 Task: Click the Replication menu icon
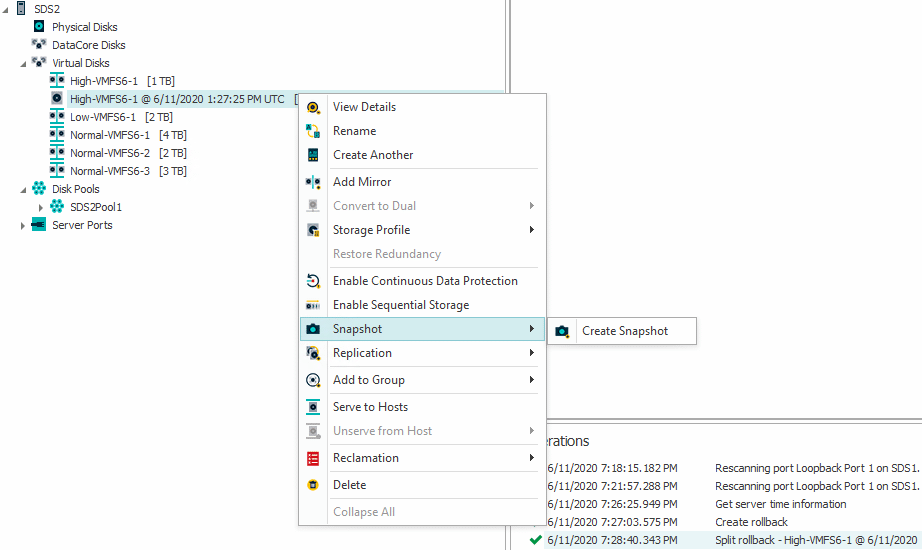[x=313, y=353]
